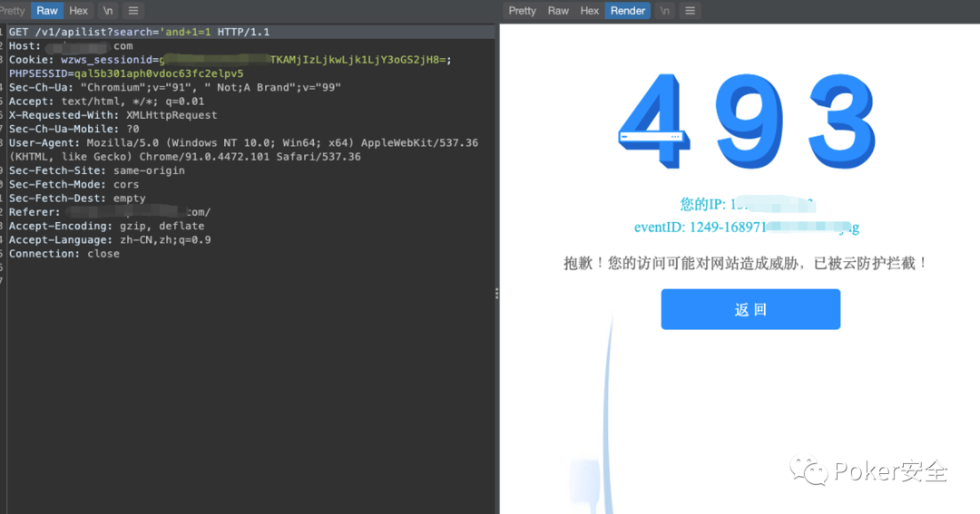The image size is (980, 514).
Task: Open the Pretty tab in response panel
Action: pos(523,11)
